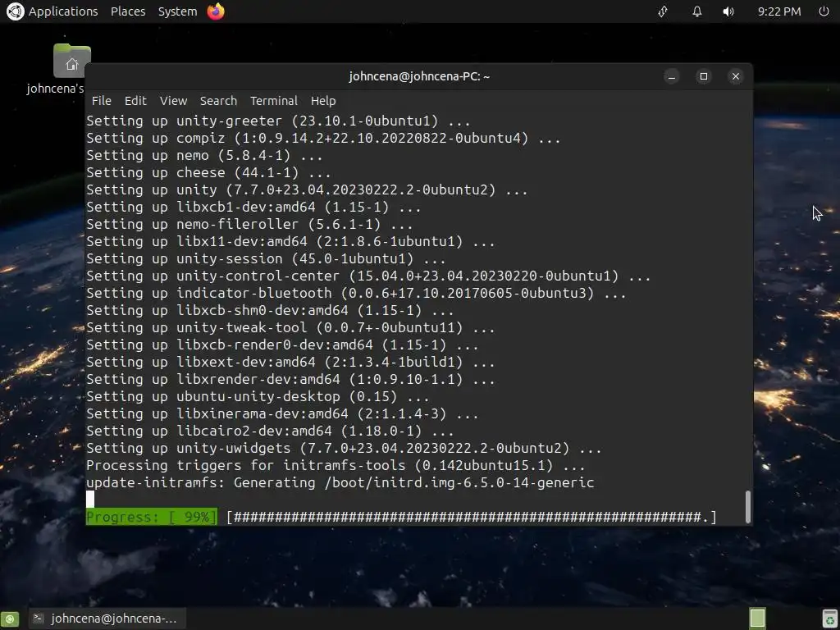840x630 pixels.
Task: Click line "update-initramfs: Generating /boot/initrd.img"
Action: [x=340, y=482]
